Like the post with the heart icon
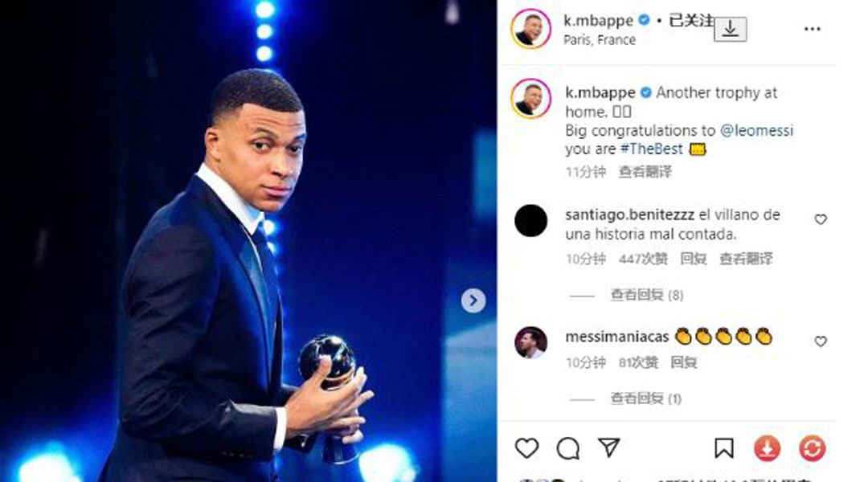This screenshot has height=482, width=868. 526,448
